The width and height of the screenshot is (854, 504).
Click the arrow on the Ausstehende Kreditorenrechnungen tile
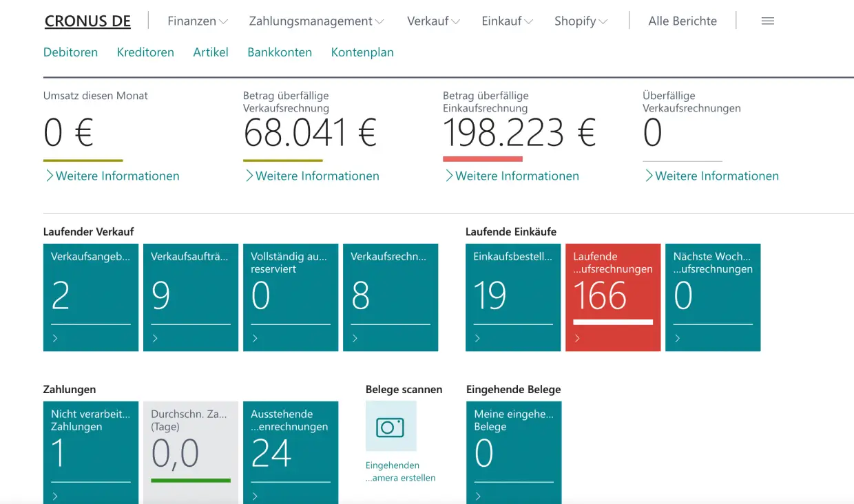255,496
